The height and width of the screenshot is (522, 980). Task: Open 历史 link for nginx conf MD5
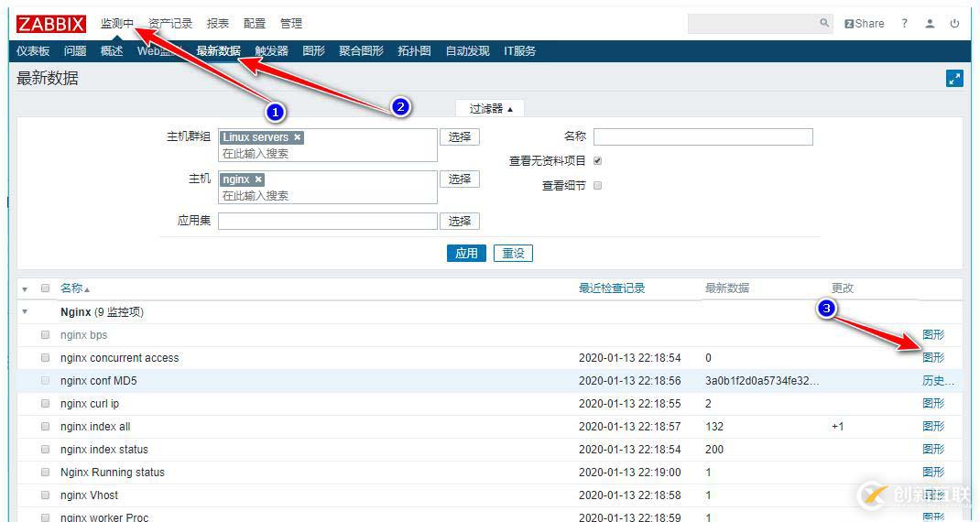click(x=938, y=380)
